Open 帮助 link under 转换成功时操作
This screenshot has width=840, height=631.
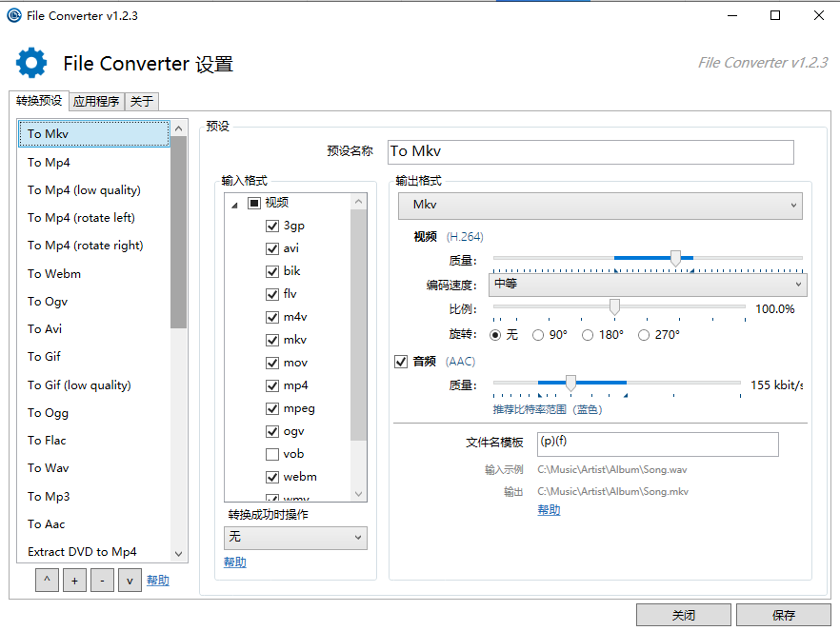pos(235,562)
